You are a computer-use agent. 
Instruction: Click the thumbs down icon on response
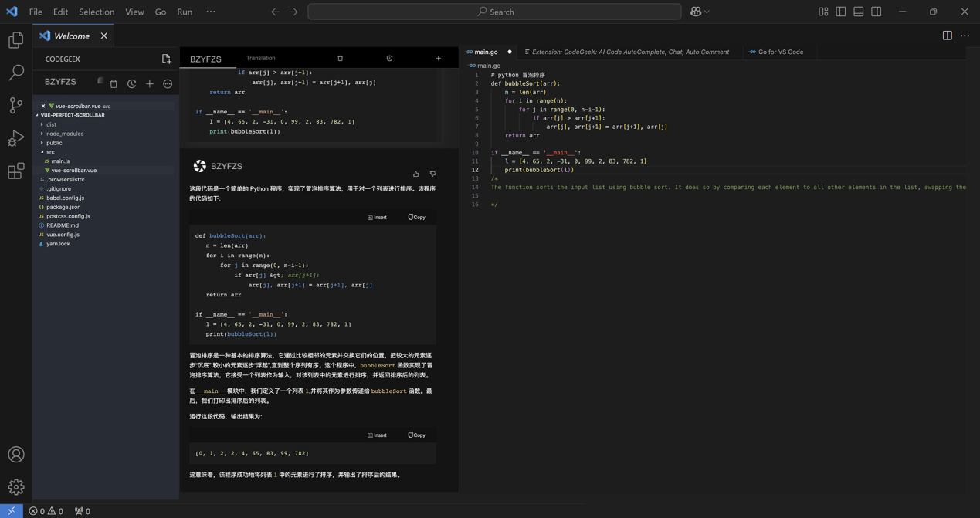coord(432,174)
